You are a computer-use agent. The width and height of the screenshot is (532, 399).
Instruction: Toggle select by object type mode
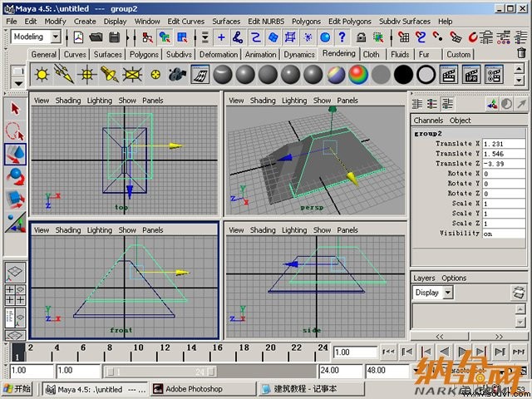pyautogui.click(x=165, y=37)
